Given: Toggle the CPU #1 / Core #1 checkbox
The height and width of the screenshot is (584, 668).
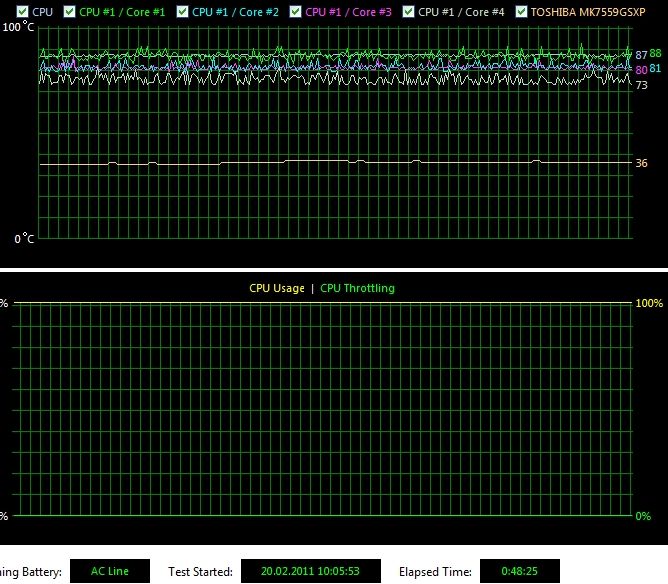Looking at the screenshot, I should click(69, 12).
